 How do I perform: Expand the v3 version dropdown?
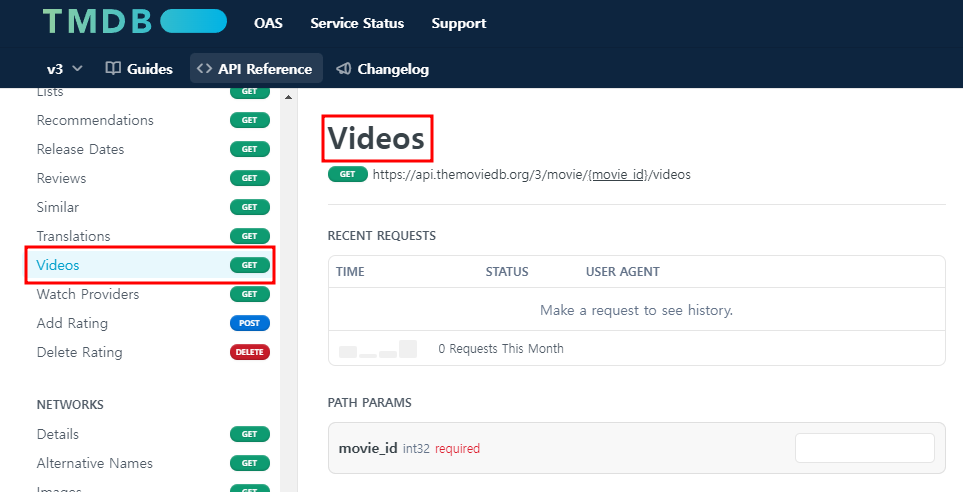click(x=64, y=69)
